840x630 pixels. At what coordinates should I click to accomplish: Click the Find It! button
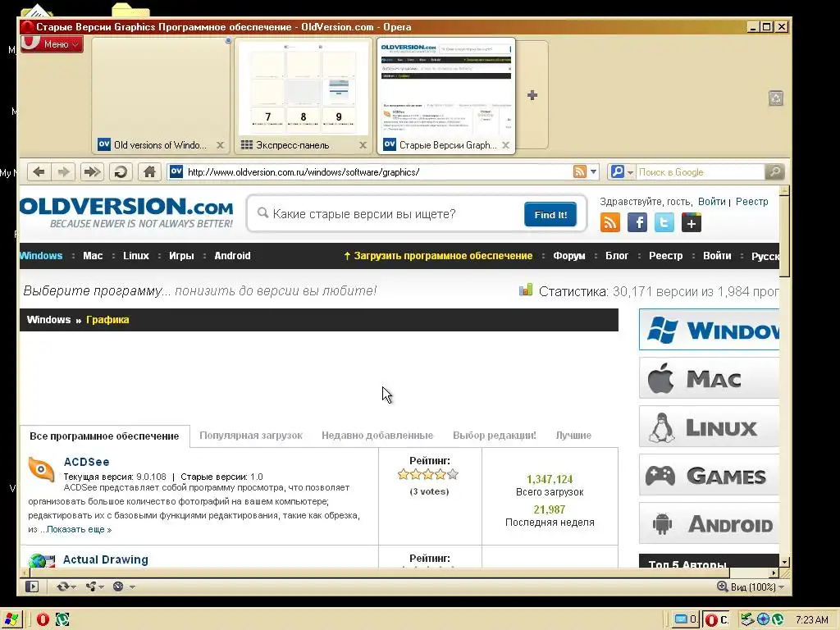pyautogui.click(x=550, y=214)
